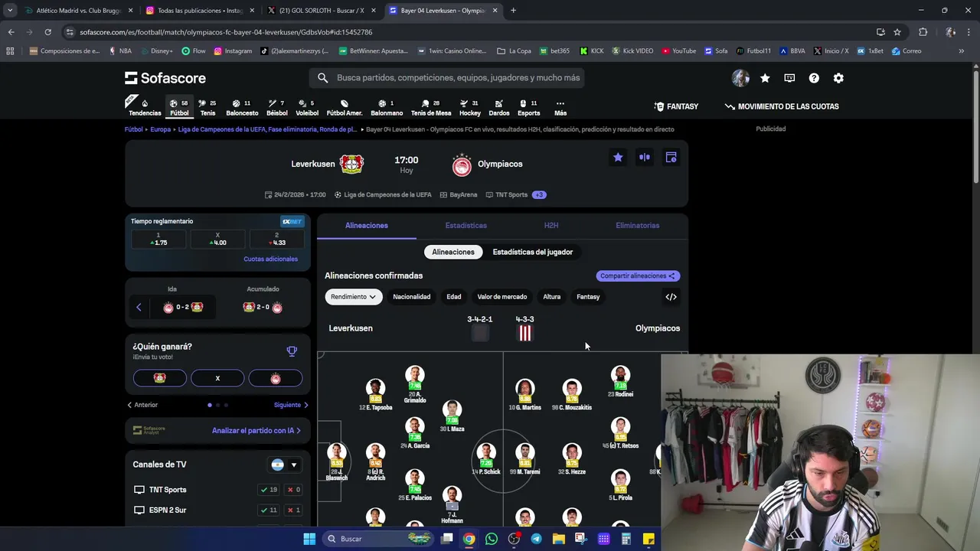Viewport: 980px width, 551px height.
Task: Reject TNT Sports channel with cross vote
Action: 294,490
